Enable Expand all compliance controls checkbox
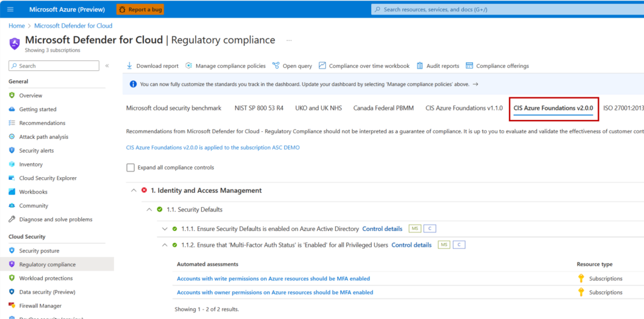This screenshot has height=319, width=644. tap(131, 167)
